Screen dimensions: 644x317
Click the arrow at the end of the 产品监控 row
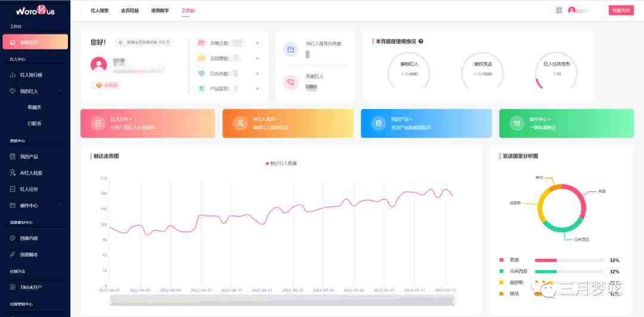point(258,88)
